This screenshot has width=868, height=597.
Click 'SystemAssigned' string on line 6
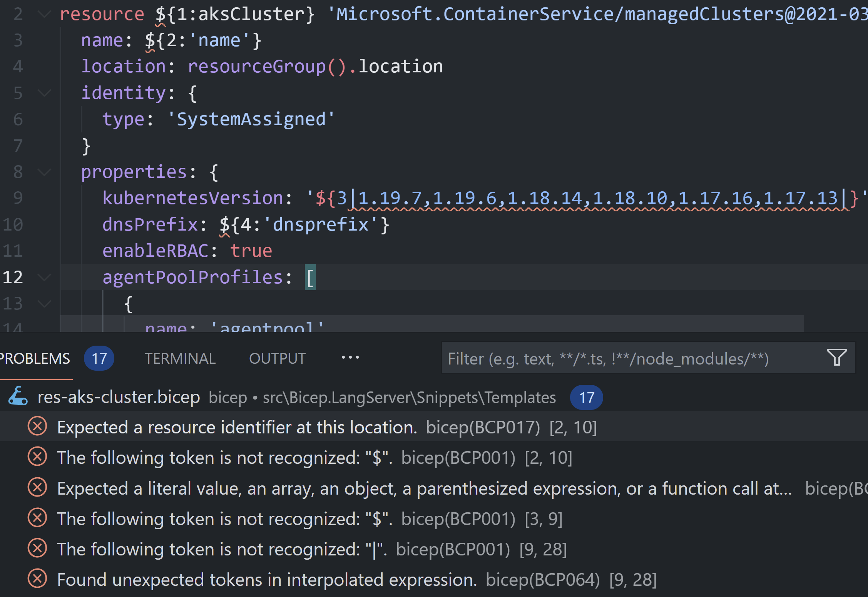pos(251,120)
